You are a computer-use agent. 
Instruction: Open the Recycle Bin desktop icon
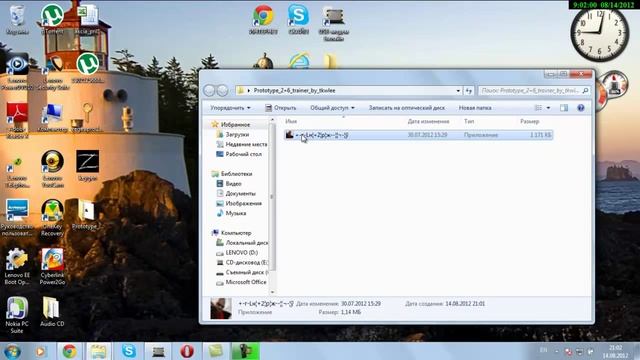(17, 19)
